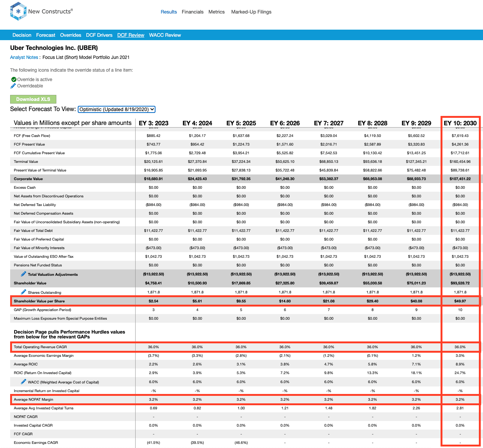Open WACC Review in blue bar

click(165, 35)
